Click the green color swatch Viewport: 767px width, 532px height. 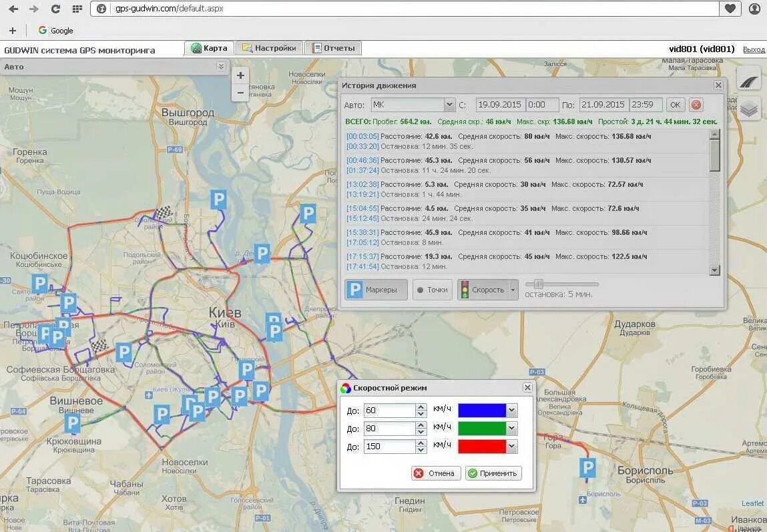pyautogui.click(x=482, y=429)
